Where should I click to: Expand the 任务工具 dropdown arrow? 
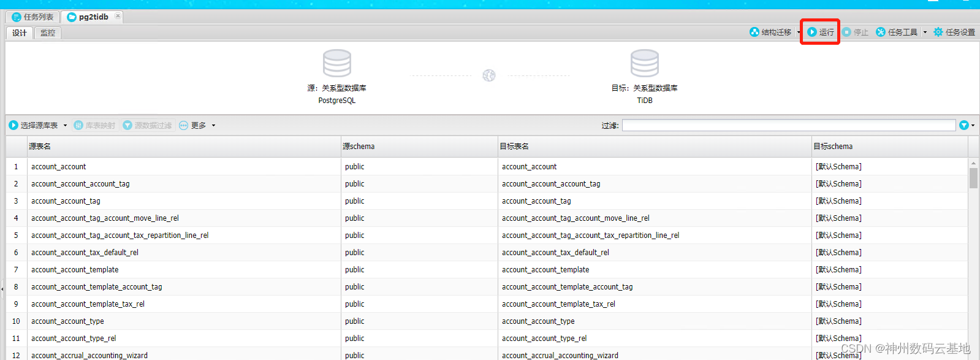(x=925, y=33)
